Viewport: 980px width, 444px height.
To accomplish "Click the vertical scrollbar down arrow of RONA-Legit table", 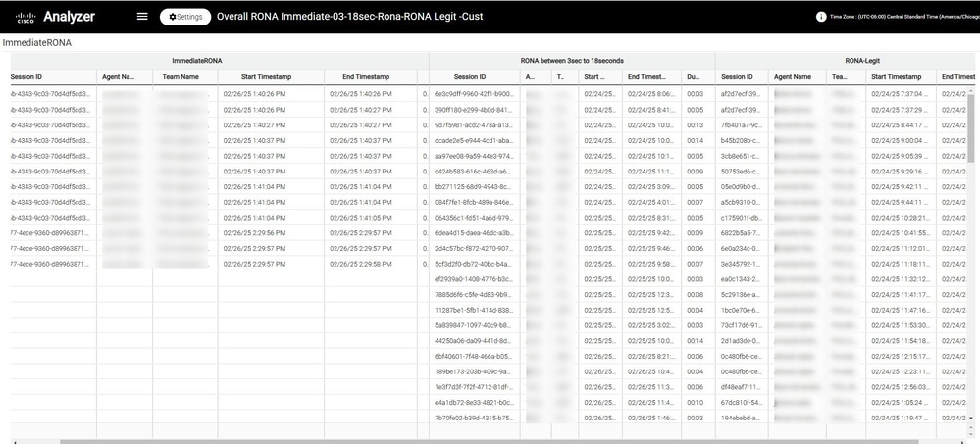I will (x=970, y=418).
